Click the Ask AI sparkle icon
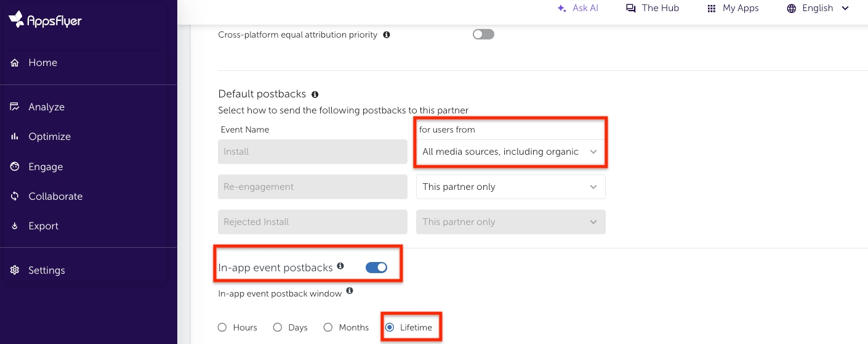 click(x=561, y=9)
